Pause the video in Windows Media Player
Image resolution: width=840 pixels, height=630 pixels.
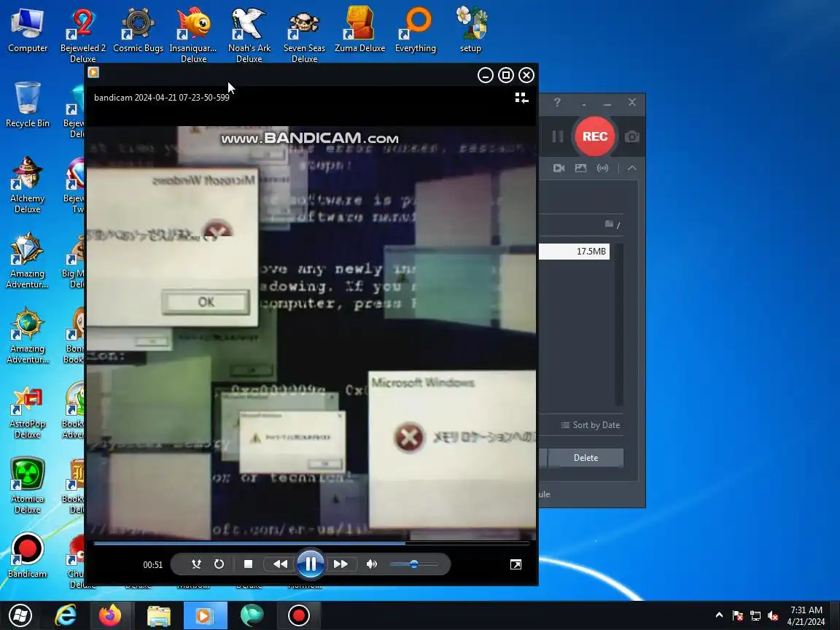pyautogui.click(x=310, y=564)
